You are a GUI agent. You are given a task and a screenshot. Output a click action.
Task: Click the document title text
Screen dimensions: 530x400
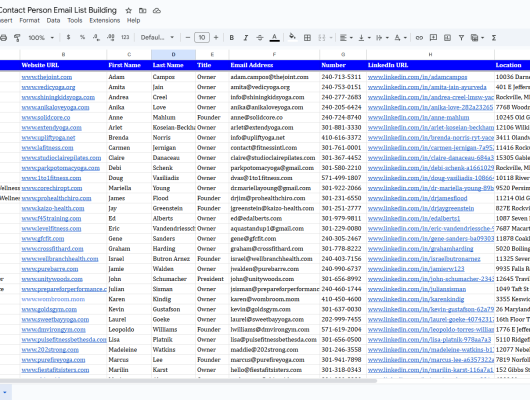click(58, 10)
